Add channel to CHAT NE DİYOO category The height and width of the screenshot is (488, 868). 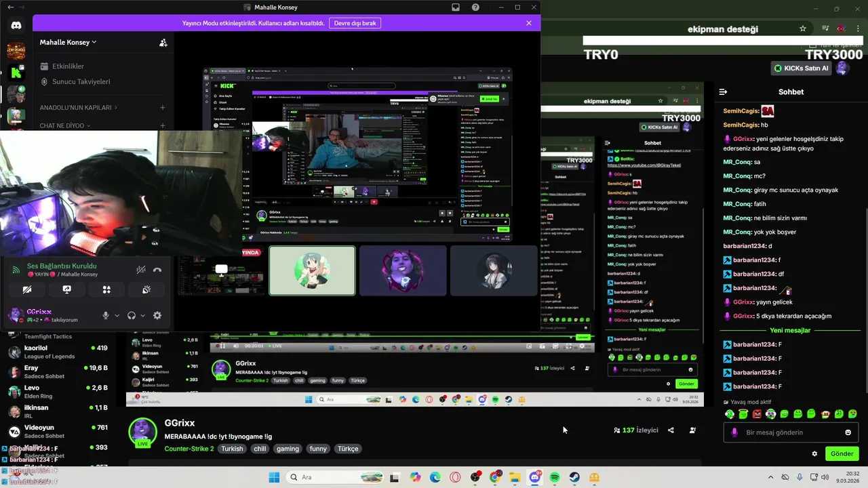[163, 125]
